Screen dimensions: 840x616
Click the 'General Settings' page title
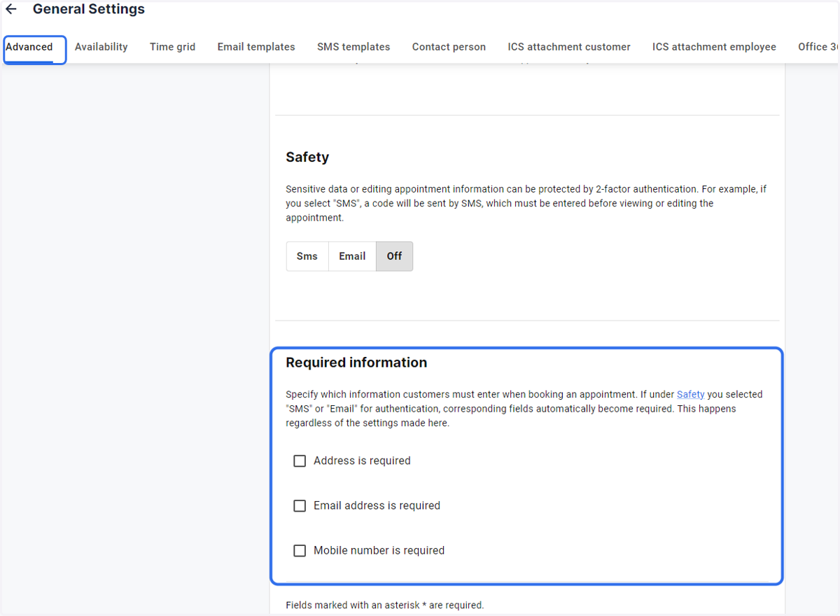[89, 9]
